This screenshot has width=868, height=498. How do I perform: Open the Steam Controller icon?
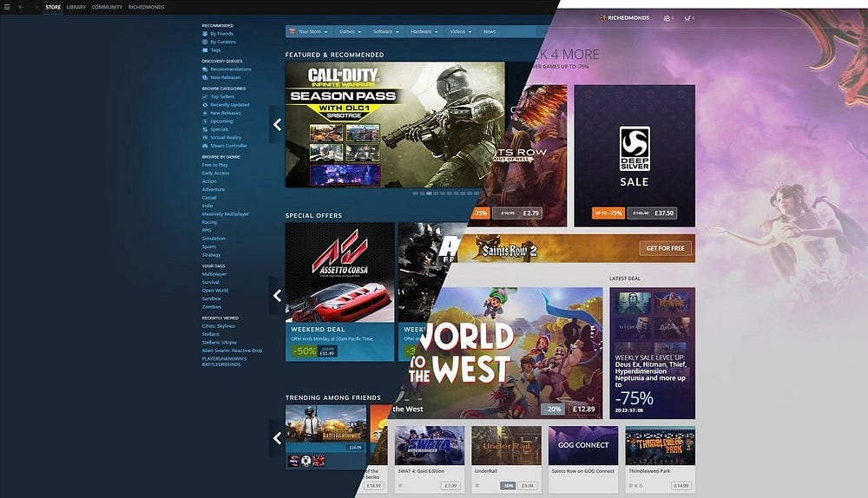[205, 146]
